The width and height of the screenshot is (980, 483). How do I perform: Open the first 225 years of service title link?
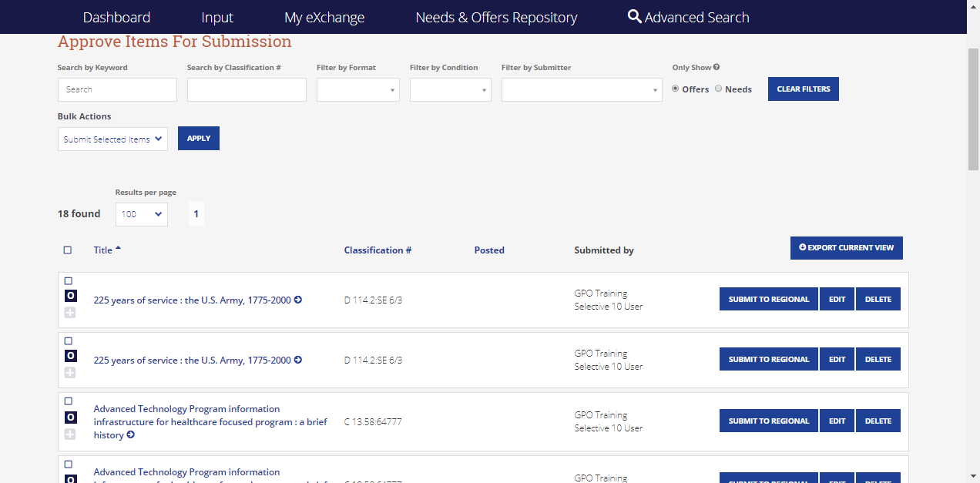tap(193, 300)
